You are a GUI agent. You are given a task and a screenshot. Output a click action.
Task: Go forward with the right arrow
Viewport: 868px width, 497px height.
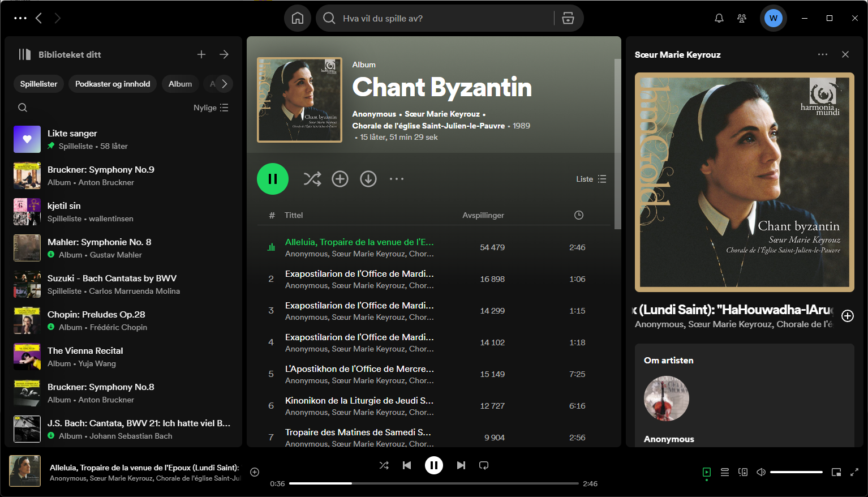pyautogui.click(x=57, y=18)
